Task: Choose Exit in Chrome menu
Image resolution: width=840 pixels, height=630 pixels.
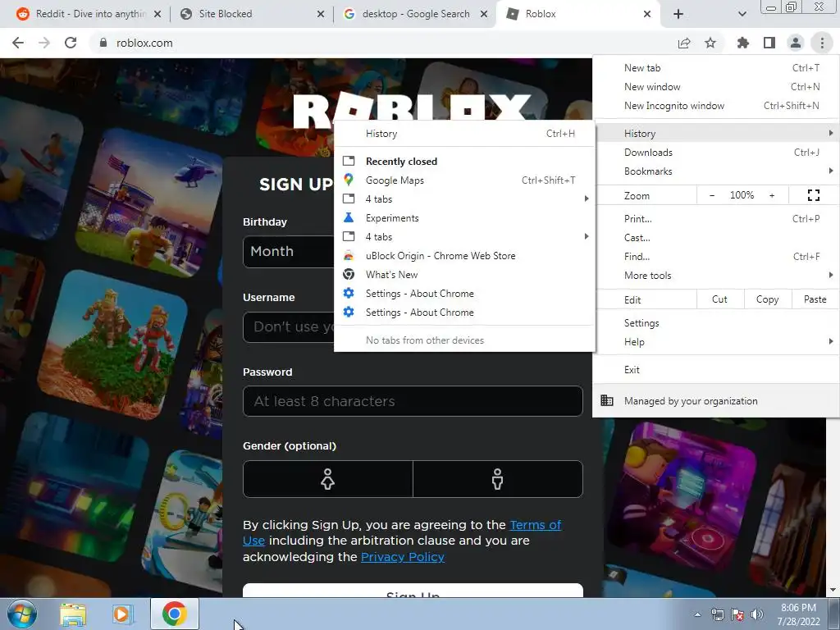Action: pos(716,370)
